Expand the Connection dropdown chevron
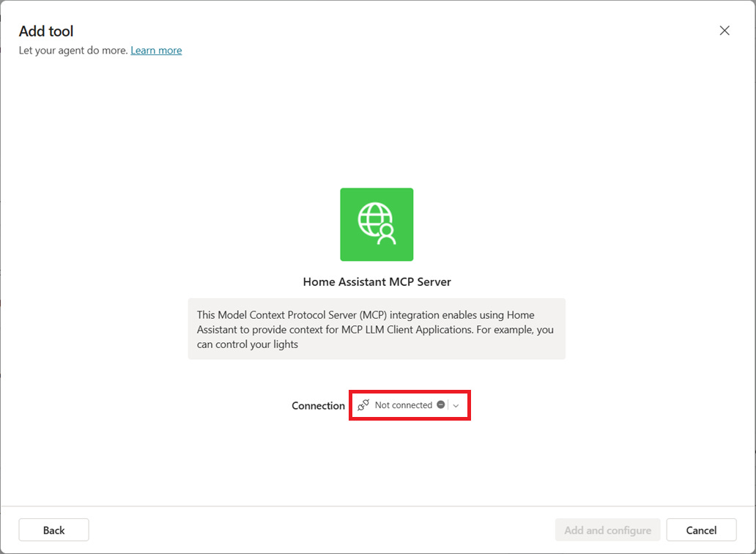The height and width of the screenshot is (554, 756). 456,405
